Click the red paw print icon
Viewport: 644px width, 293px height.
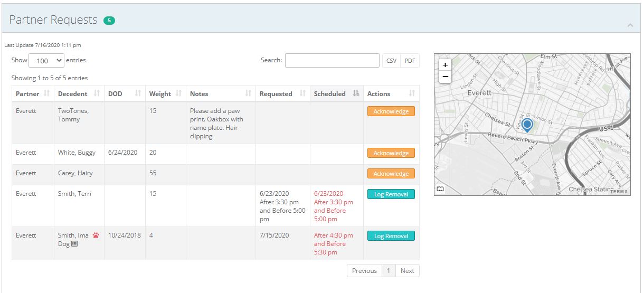click(96, 235)
